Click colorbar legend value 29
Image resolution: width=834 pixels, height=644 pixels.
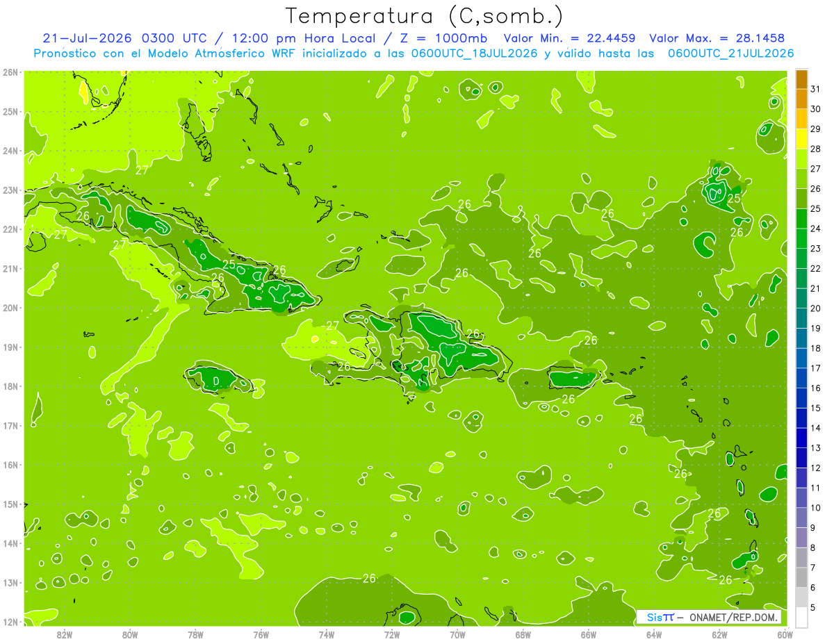click(816, 129)
